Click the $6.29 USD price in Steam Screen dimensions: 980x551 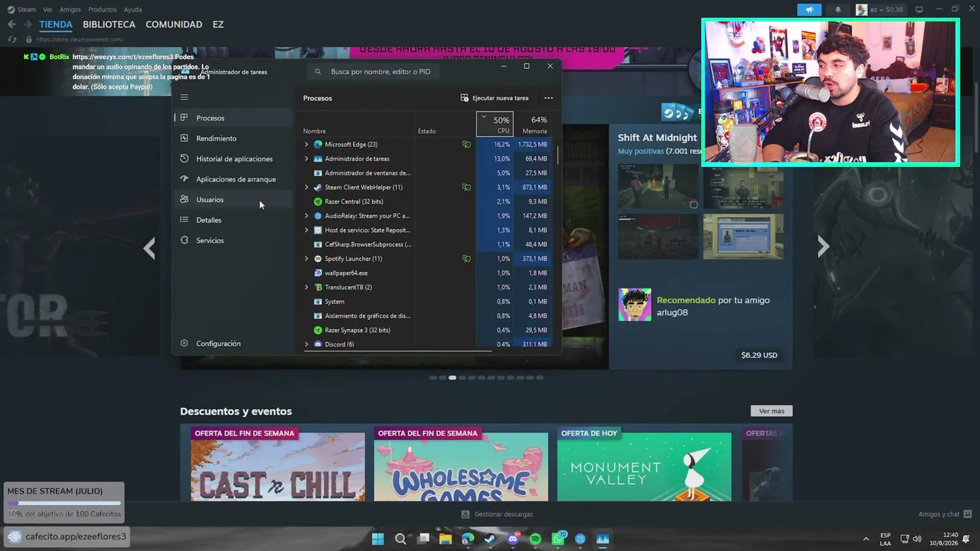pos(759,355)
